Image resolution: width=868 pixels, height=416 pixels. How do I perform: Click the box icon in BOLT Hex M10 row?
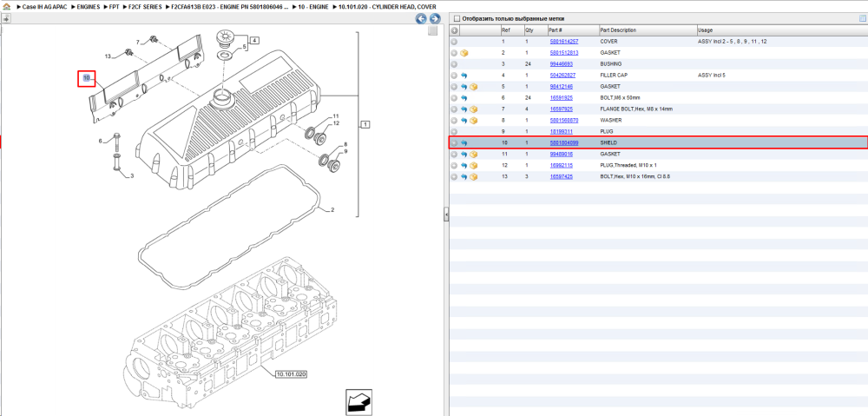tap(474, 176)
